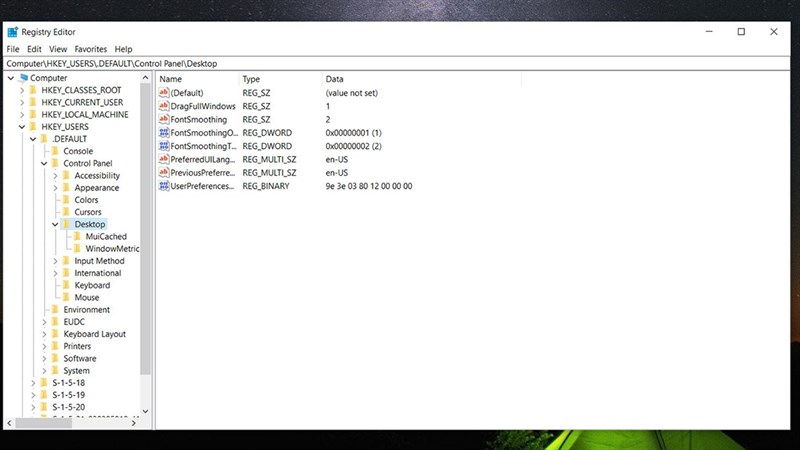
Task: Expand the System key
Action: pos(44,371)
